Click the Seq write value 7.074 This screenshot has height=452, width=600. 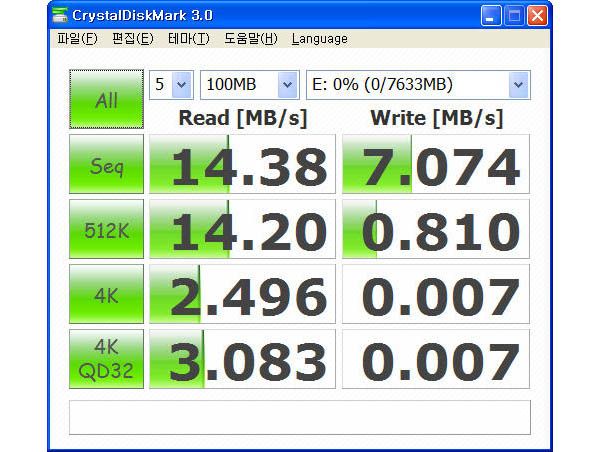tap(436, 164)
